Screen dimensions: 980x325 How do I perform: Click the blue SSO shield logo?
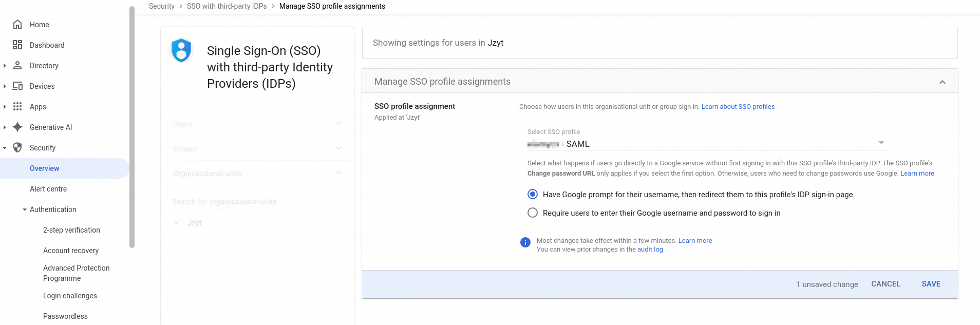pos(181,50)
